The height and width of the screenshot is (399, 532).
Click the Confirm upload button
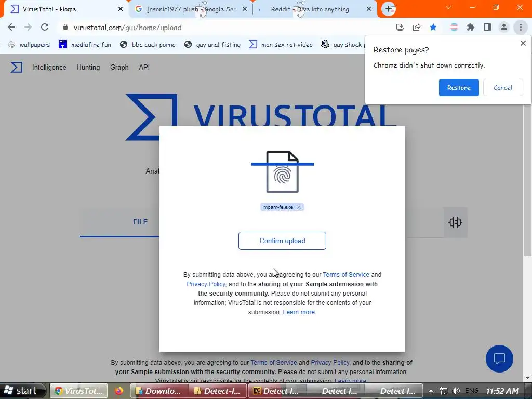click(282, 241)
